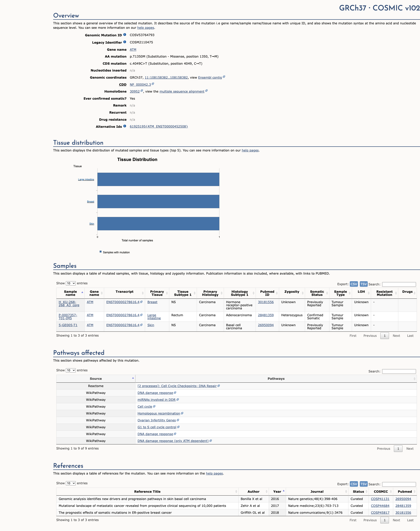Open COSP41131 reference link

[380, 499]
